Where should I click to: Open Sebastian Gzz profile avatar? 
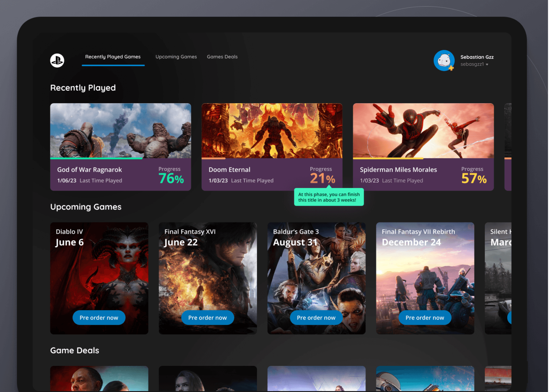pyautogui.click(x=444, y=61)
